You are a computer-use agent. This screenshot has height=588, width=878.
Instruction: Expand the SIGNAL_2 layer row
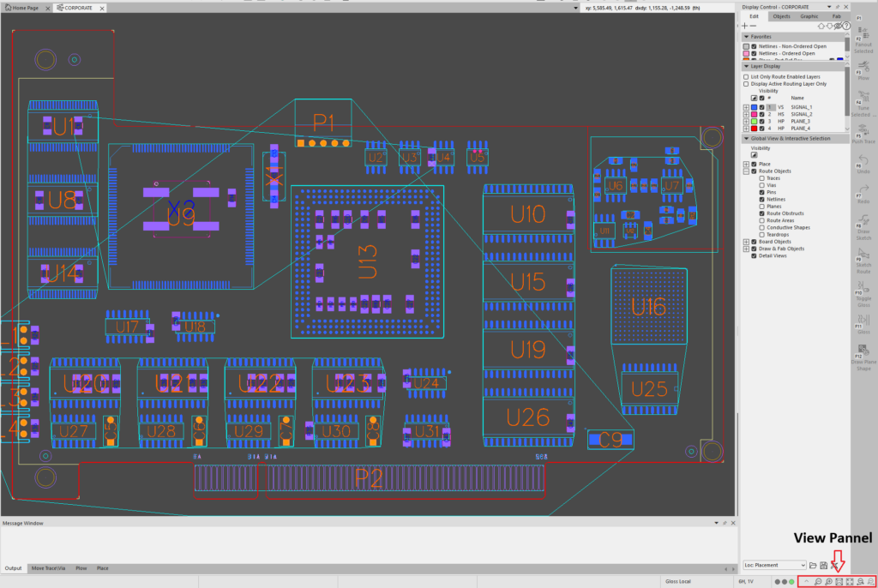click(x=746, y=114)
